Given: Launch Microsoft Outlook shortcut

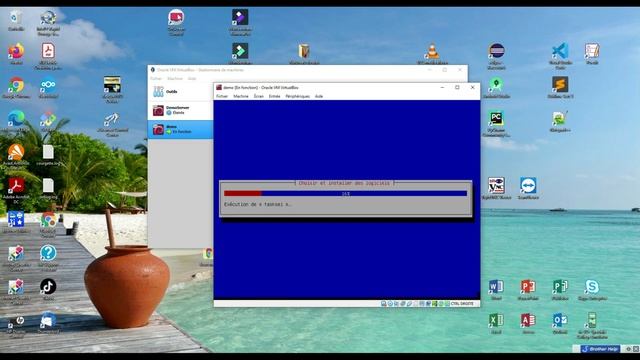Looking at the screenshot, I should pos(560,323).
